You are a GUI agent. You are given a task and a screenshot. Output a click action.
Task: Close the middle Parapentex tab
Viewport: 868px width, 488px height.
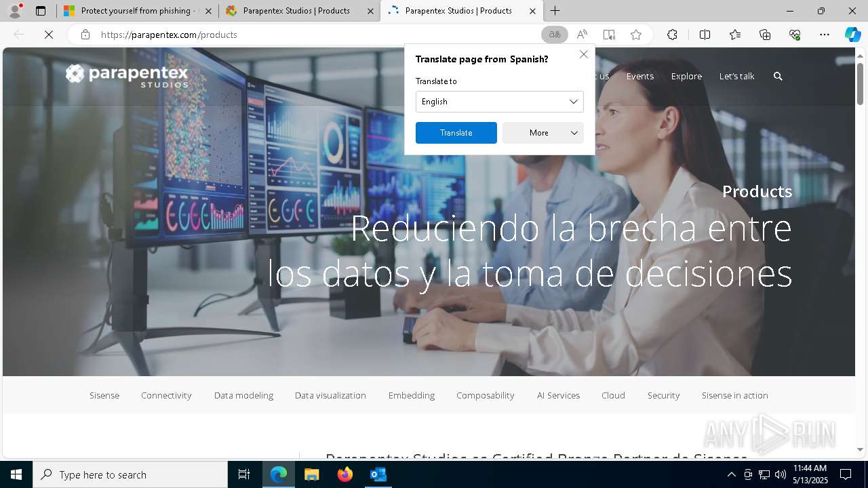click(x=370, y=11)
